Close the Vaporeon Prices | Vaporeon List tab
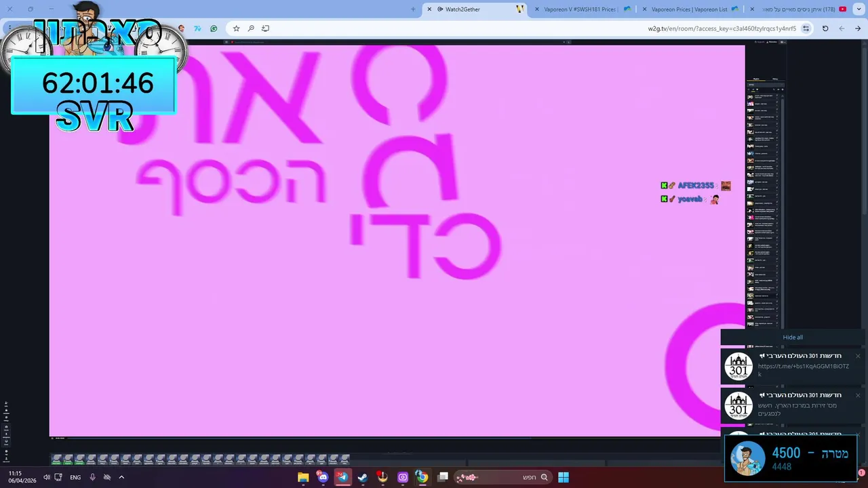The width and height of the screenshot is (868, 488). click(x=644, y=9)
